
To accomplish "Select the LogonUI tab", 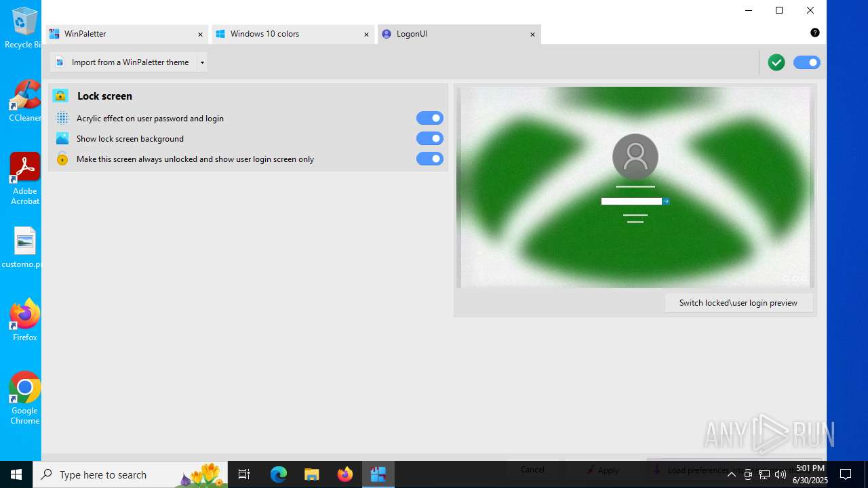I will (x=458, y=34).
